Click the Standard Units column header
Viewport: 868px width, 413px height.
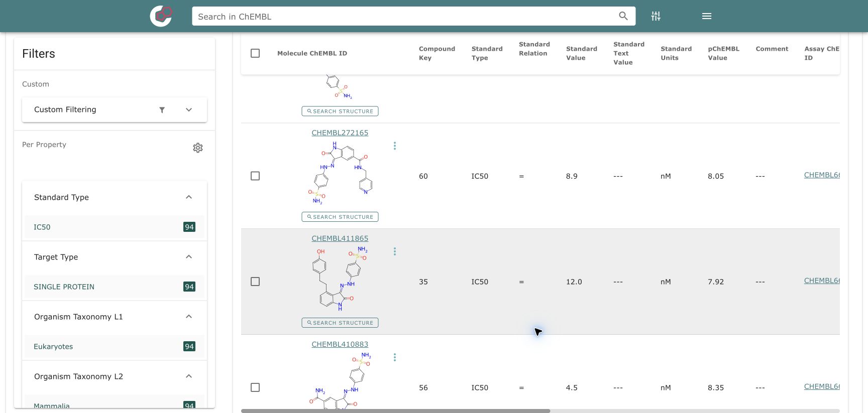[676, 53]
